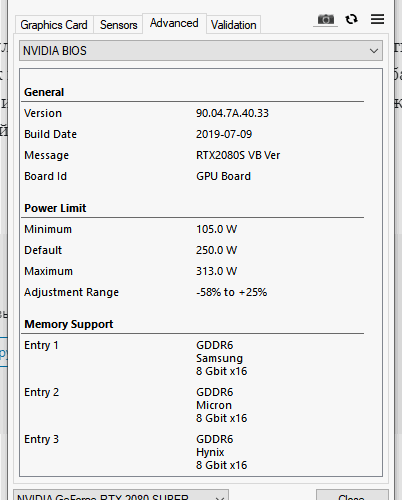Click the refresh arrows icon
The image size is (402, 500).
pos(351,19)
